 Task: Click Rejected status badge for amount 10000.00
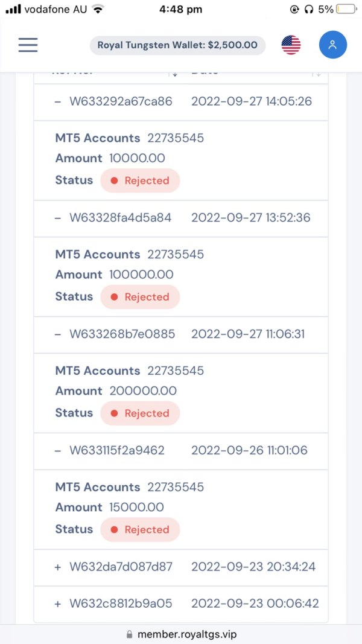point(140,180)
